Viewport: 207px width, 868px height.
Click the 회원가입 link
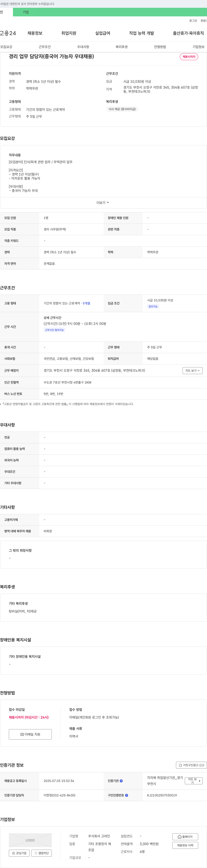204,20
